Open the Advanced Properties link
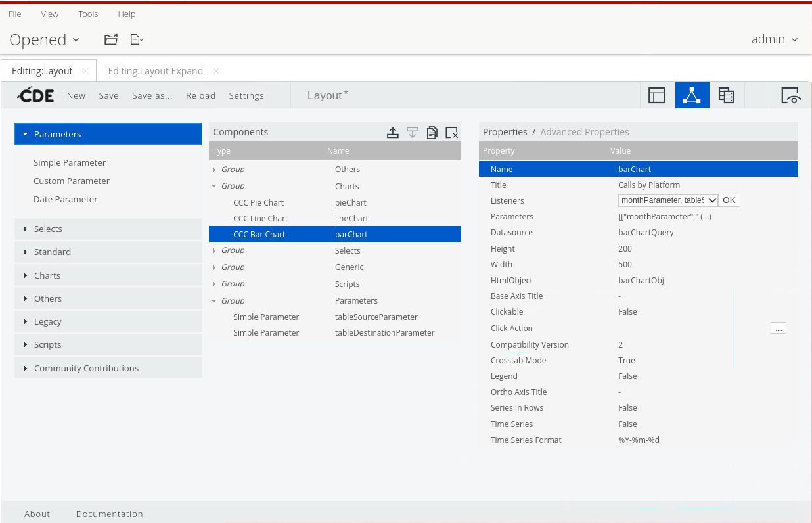The width and height of the screenshot is (812, 523). click(x=584, y=132)
